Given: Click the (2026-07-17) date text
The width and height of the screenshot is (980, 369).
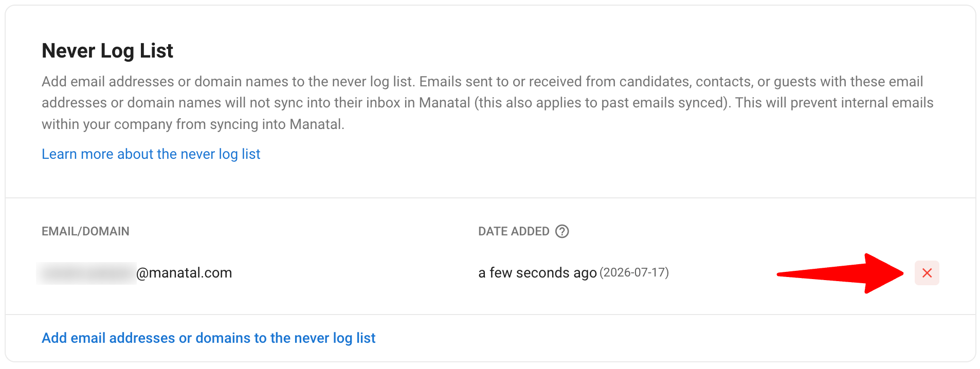Looking at the screenshot, I should 634,272.
